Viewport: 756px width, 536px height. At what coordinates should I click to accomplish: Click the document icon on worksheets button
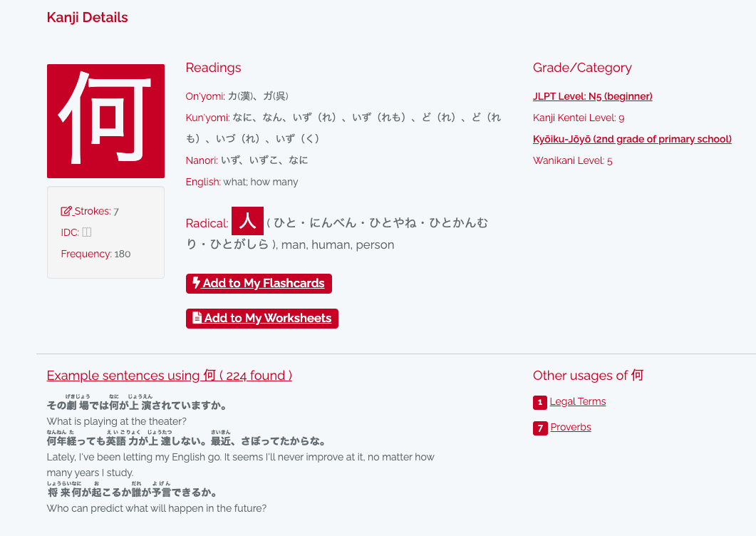[x=197, y=318]
